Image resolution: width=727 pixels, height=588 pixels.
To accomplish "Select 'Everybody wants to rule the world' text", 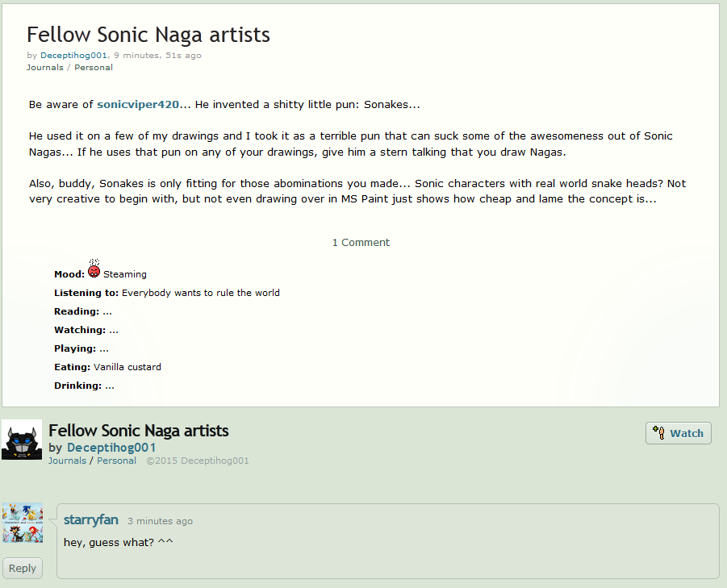I will coord(201,293).
